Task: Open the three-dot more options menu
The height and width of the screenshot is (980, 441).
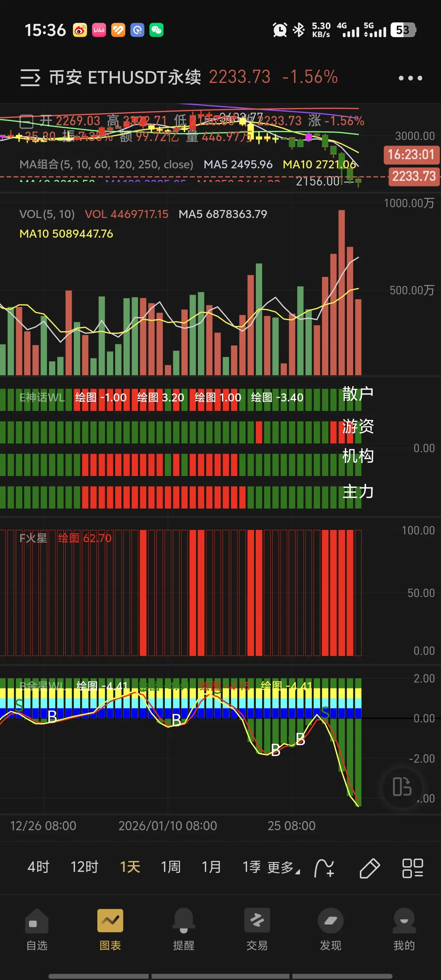Action: 410,78
